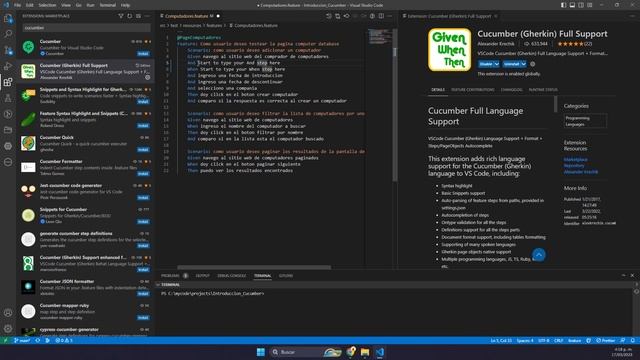
Task: Click the editor horizontal scrollbar
Action: point(254,267)
